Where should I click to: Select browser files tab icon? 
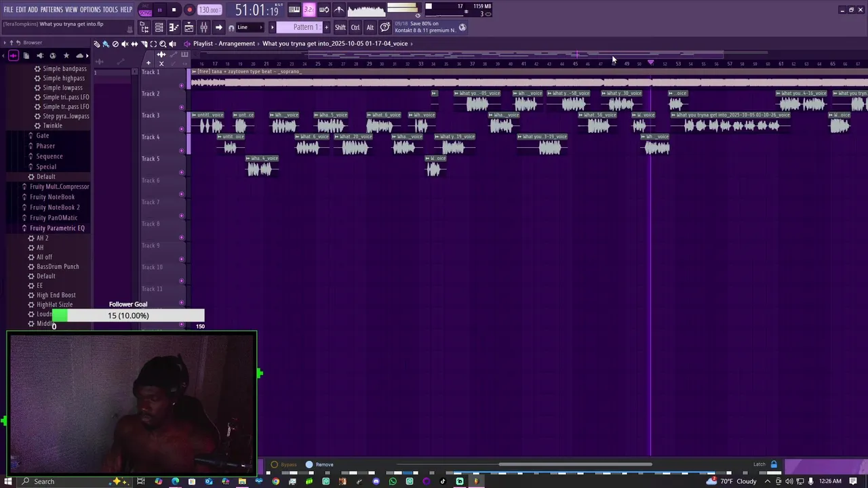coord(26,56)
